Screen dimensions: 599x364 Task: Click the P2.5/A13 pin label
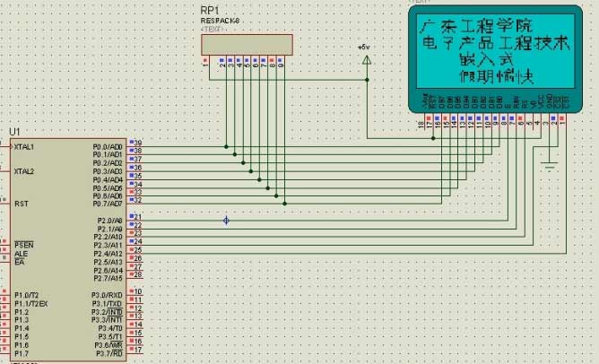pyautogui.click(x=109, y=262)
